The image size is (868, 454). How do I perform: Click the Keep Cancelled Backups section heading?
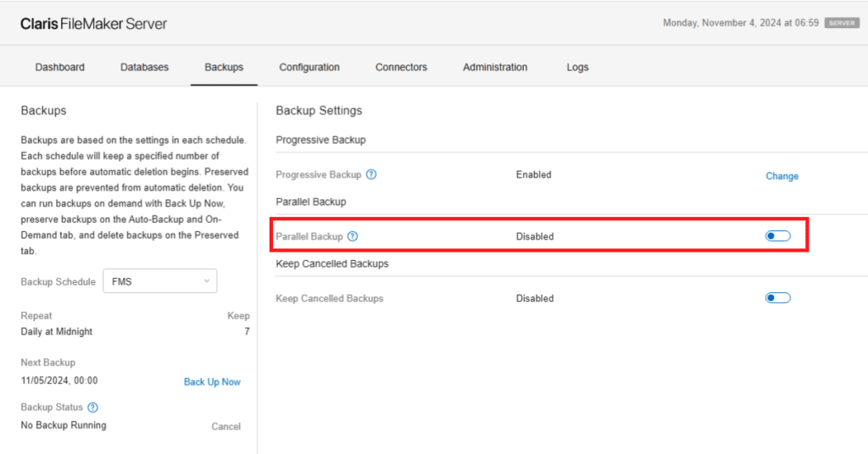pyautogui.click(x=332, y=263)
